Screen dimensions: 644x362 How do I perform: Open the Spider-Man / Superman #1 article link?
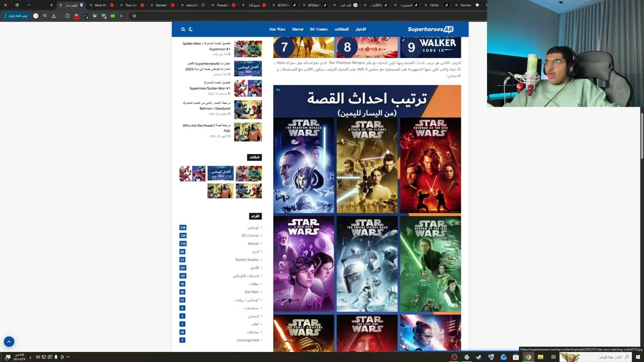click(x=206, y=46)
